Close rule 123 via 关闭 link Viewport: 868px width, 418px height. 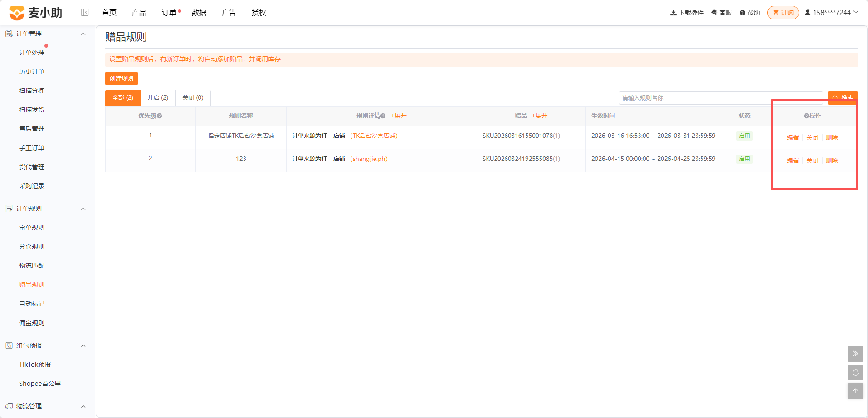pos(812,160)
